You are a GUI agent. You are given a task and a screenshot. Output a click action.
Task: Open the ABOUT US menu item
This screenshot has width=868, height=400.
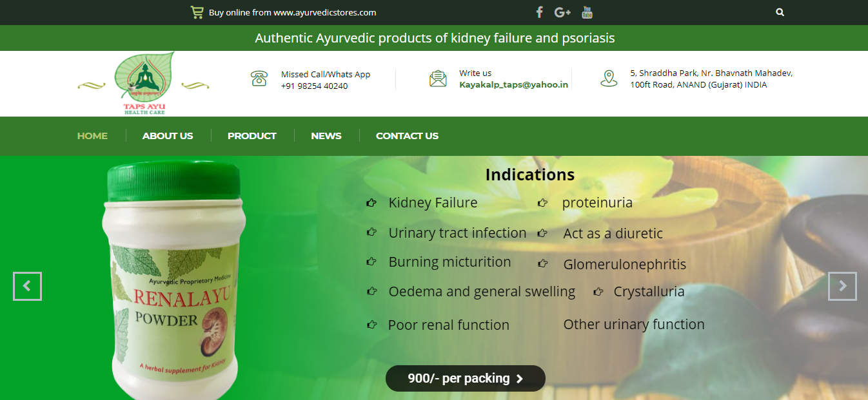coord(168,136)
